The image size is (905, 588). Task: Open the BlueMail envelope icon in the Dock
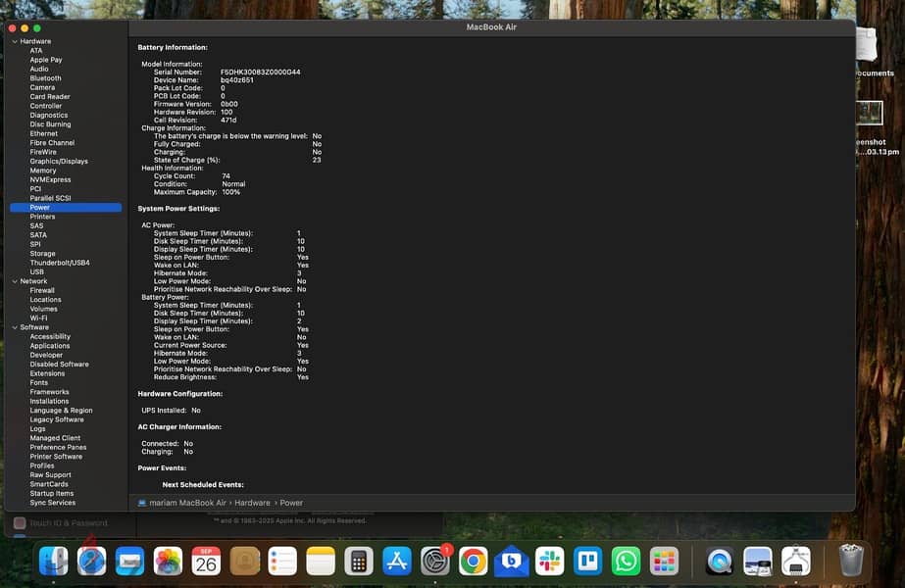pyautogui.click(x=512, y=561)
